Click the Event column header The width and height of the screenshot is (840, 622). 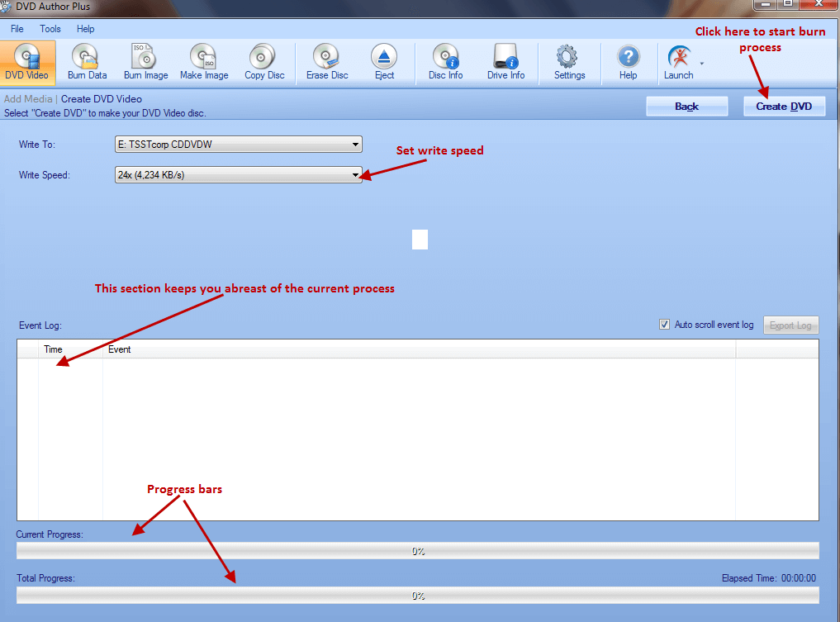tap(419, 349)
